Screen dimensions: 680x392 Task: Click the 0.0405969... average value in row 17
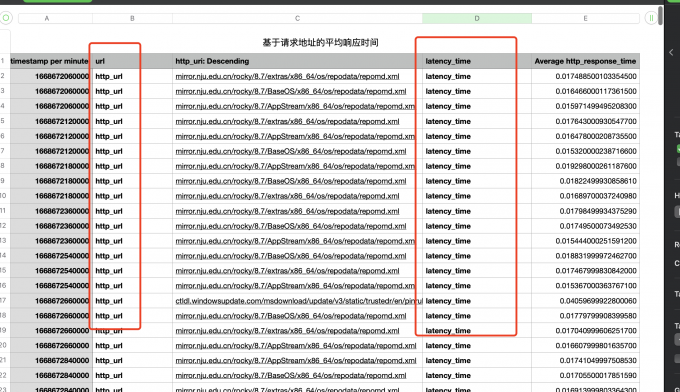(x=585, y=301)
